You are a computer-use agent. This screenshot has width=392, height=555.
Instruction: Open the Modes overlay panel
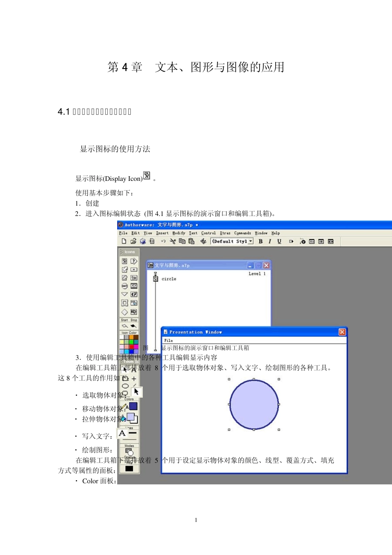coord(129,452)
